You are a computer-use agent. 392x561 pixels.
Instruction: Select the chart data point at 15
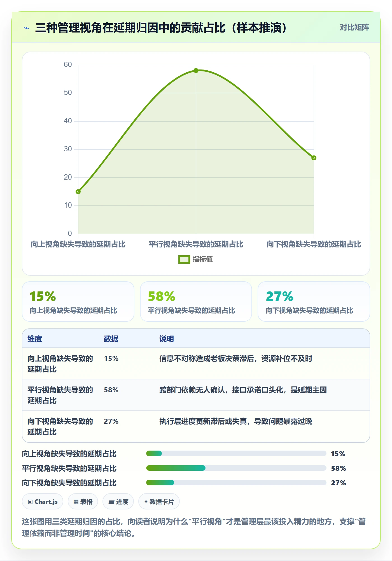(78, 192)
